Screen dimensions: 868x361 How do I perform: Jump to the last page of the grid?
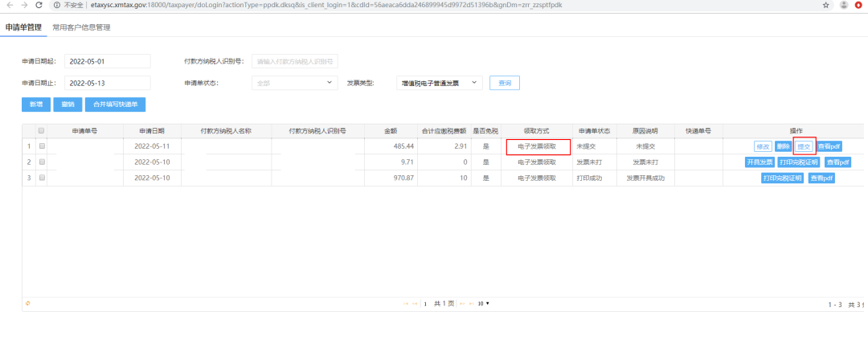tap(472, 303)
